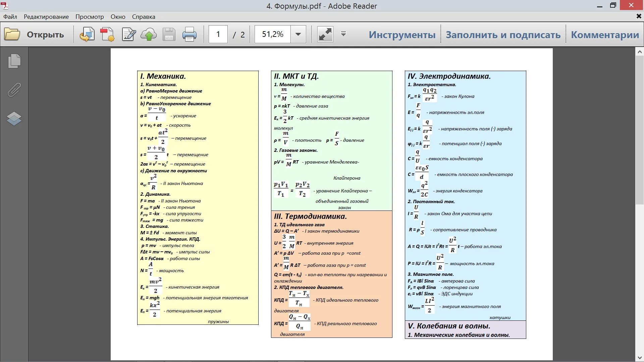
Task: Click the vertical scrollbar down arrow
Action: (x=640, y=358)
